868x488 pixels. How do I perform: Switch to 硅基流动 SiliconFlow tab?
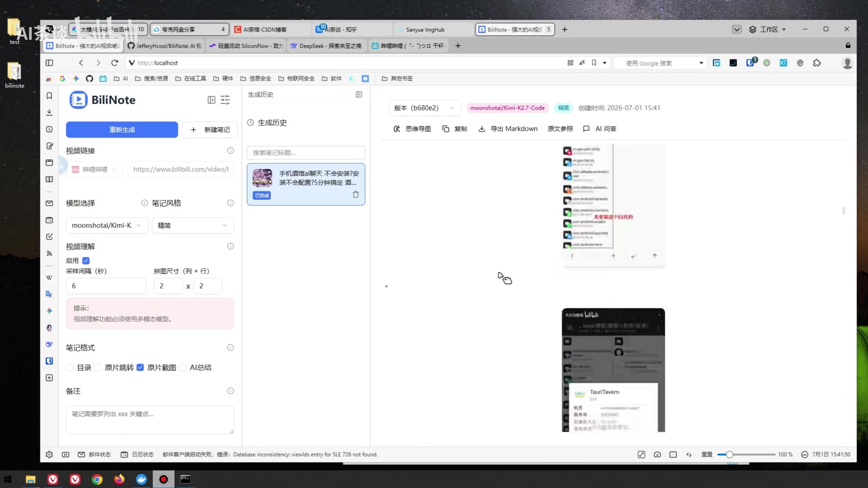click(246, 46)
